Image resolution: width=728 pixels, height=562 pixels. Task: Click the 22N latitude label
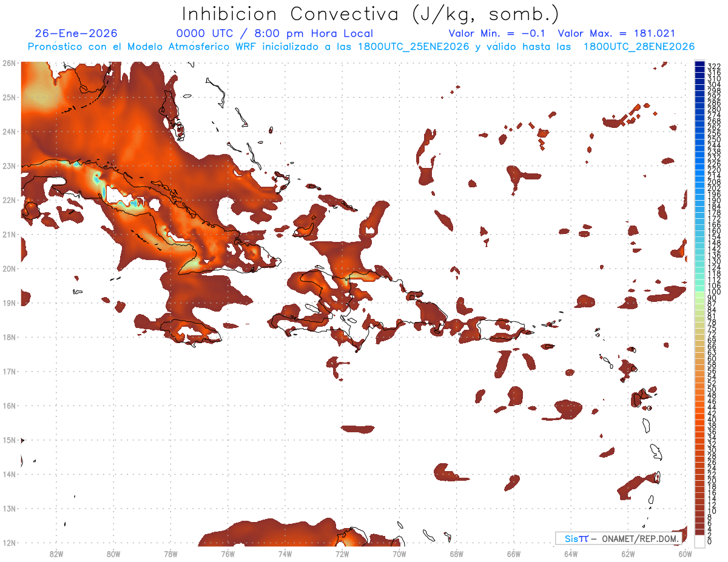click(x=8, y=200)
